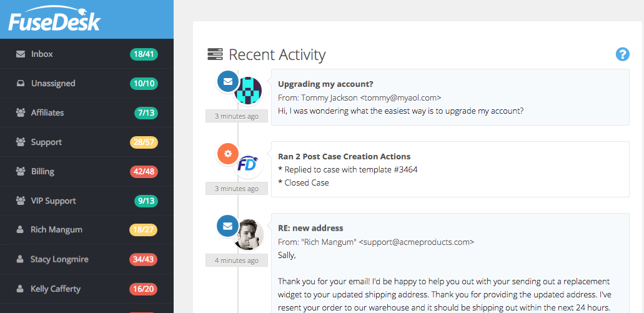Click the Closed Case line
The height and width of the screenshot is (313, 644).
pos(304,183)
